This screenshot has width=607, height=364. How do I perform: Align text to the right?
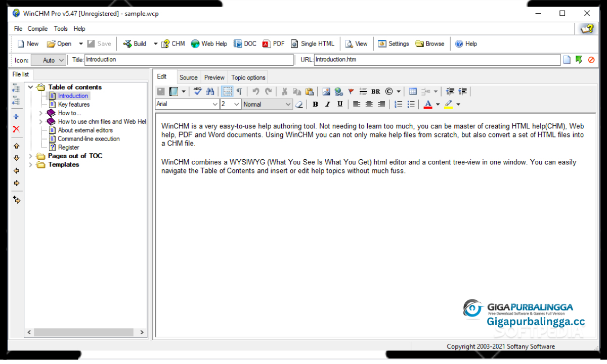[x=381, y=104]
